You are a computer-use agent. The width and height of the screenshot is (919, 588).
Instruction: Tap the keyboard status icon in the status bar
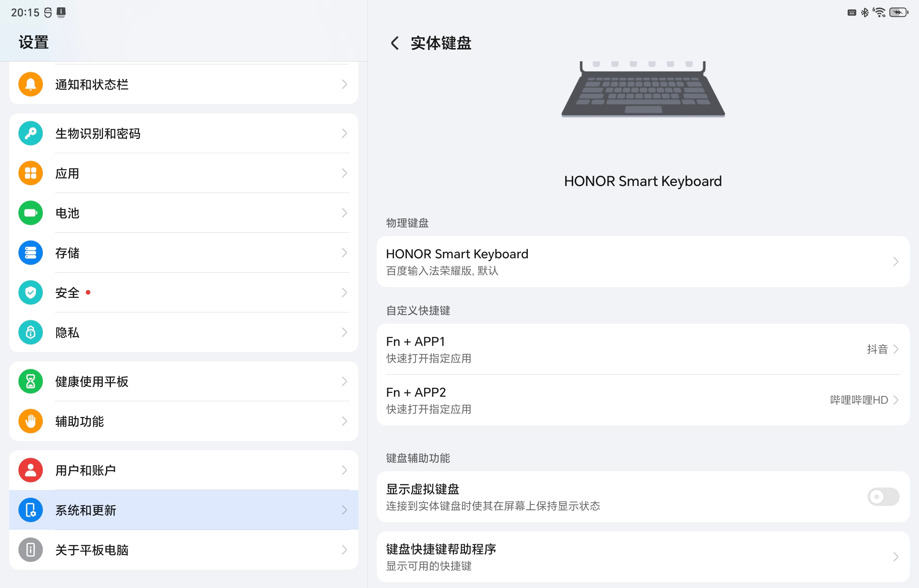click(851, 13)
